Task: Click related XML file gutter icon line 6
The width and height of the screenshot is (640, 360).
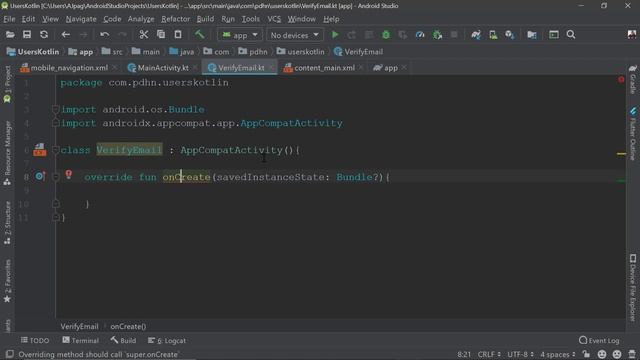Action: pyautogui.click(x=40, y=150)
